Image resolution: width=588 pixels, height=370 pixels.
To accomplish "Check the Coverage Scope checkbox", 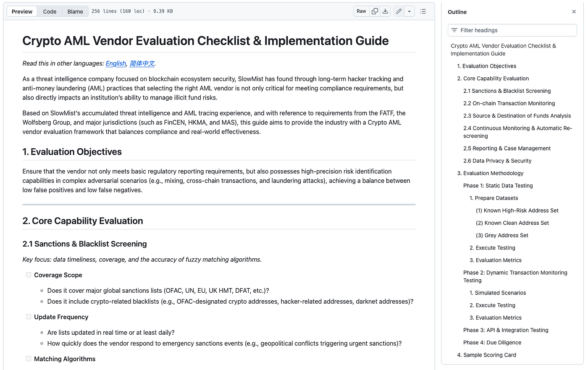I will point(29,275).
